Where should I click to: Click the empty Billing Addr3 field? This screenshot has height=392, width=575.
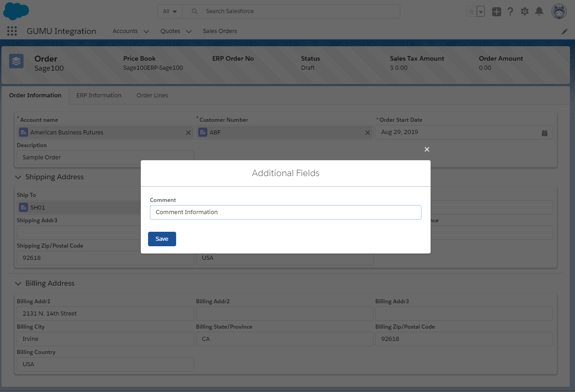(464, 314)
